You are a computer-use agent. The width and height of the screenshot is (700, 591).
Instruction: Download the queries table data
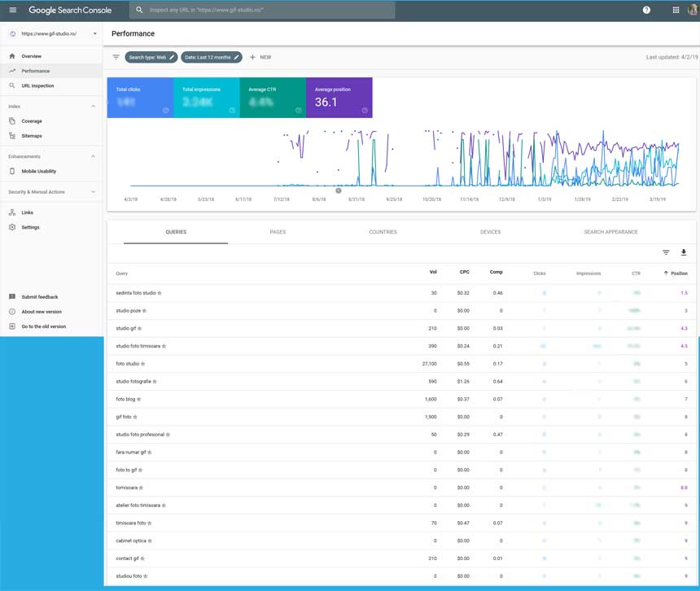pyautogui.click(x=684, y=253)
